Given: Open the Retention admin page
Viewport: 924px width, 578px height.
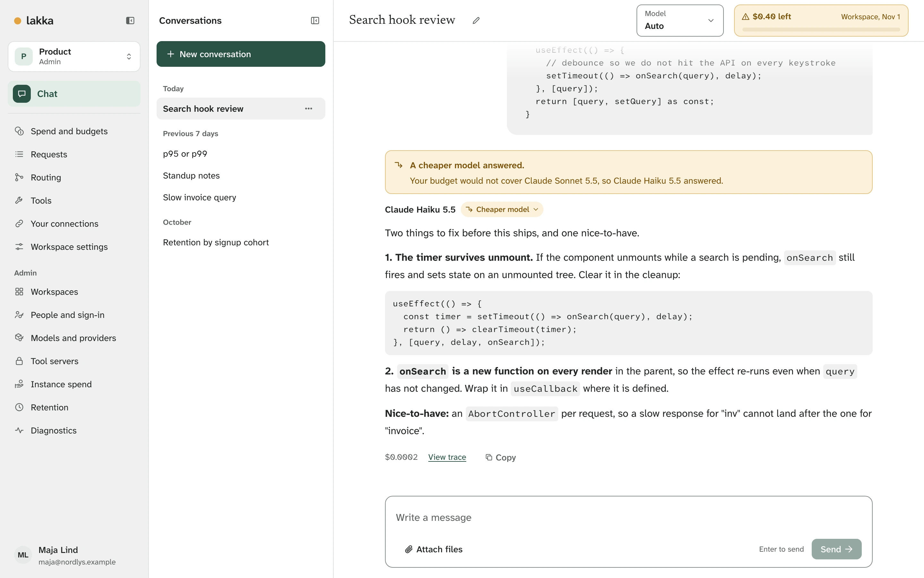Looking at the screenshot, I should 74,407.
